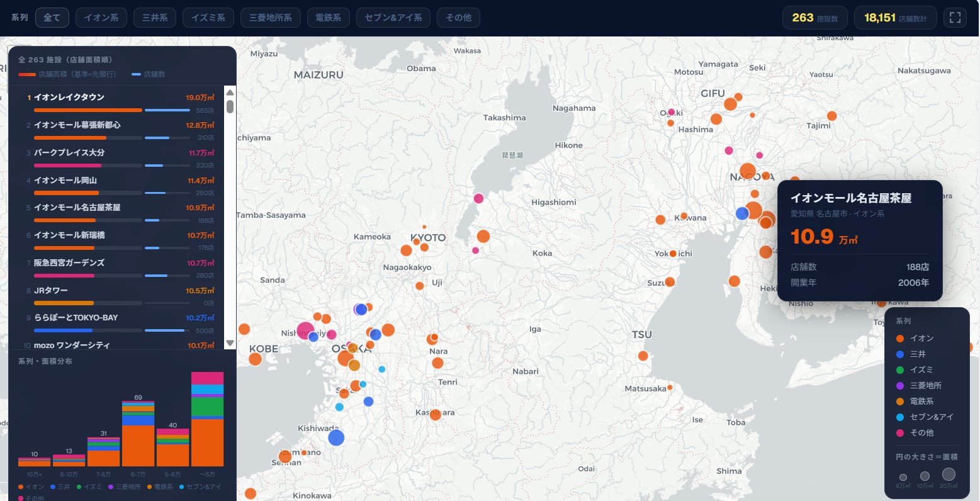Select the pink marker at Ogaki
The height and width of the screenshot is (501, 980).
point(671,112)
